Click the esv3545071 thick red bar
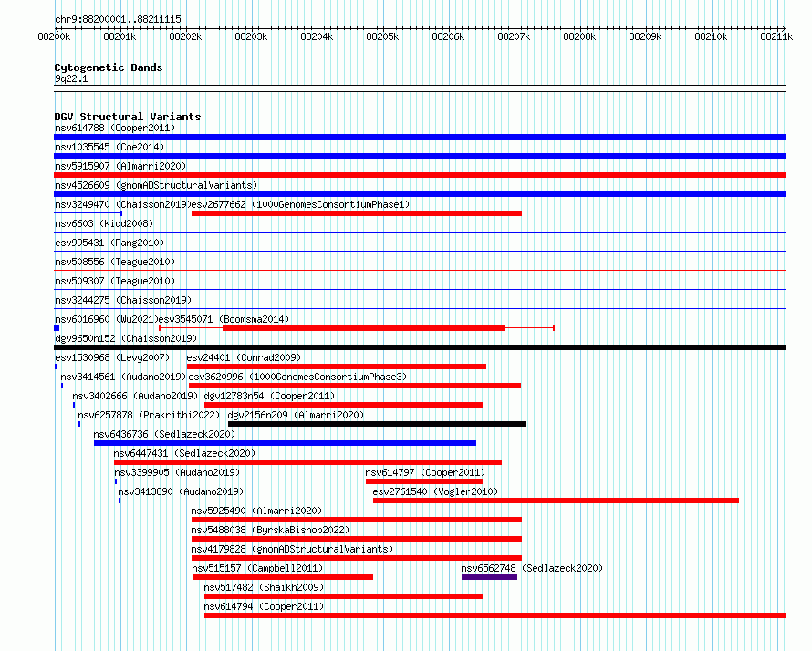Screen dimensions: 812x651 coord(363,328)
